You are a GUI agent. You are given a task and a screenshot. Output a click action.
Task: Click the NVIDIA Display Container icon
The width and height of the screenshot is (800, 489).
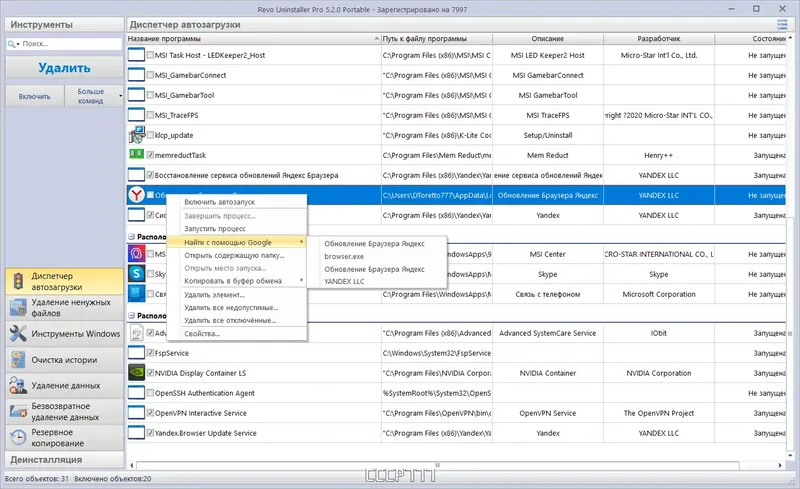click(x=136, y=373)
